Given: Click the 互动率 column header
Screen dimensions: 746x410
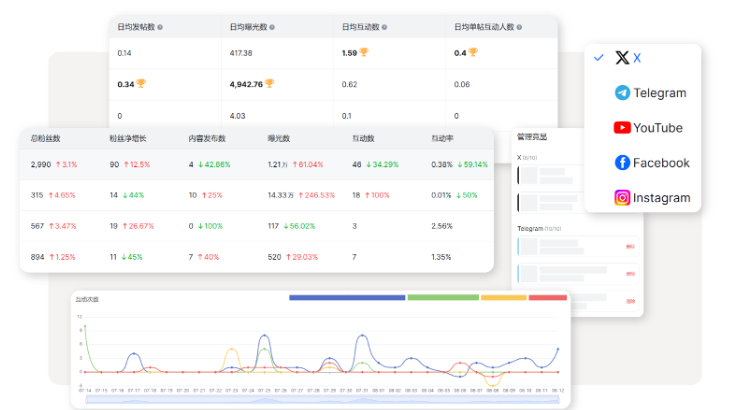Looking at the screenshot, I should pyautogui.click(x=441, y=139).
